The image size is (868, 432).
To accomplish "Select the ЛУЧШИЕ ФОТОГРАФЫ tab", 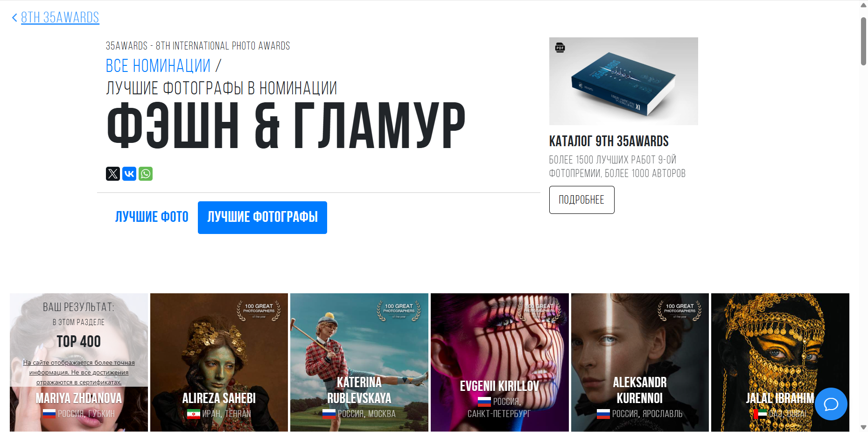I will 262,218.
